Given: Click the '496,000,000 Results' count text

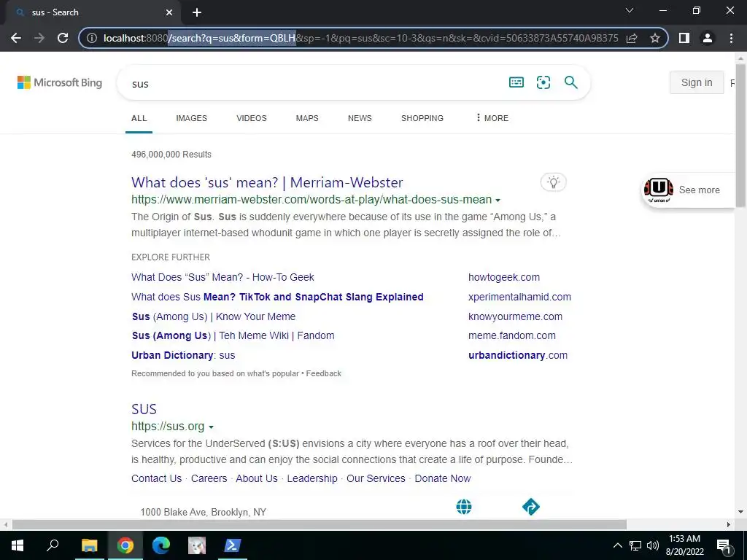Looking at the screenshot, I should click(171, 155).
